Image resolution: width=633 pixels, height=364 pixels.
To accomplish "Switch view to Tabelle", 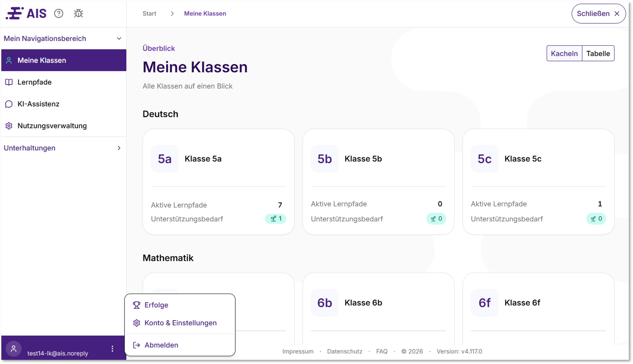I will coord(598,53).
